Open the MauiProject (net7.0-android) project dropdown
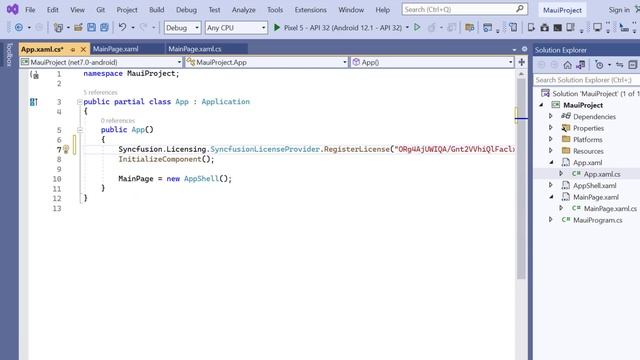This screenshot has height=360, width=640. (101, 62)
